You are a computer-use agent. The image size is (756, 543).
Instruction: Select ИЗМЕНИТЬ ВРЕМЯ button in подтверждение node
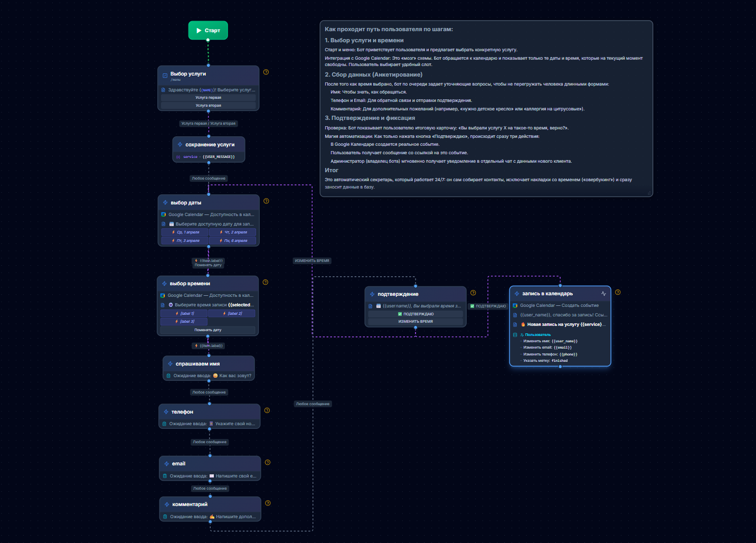pyautogui.click(x=415, y=321)
